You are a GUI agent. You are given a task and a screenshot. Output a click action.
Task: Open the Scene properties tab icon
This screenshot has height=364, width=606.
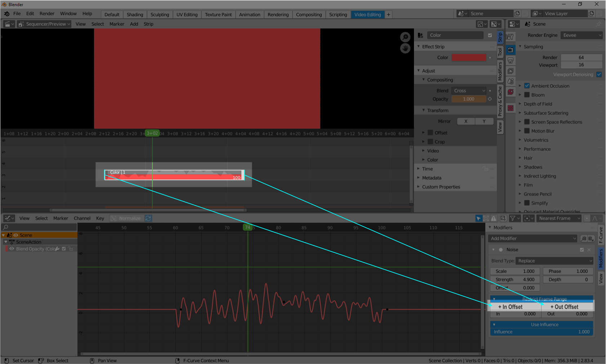pos(511,81)
